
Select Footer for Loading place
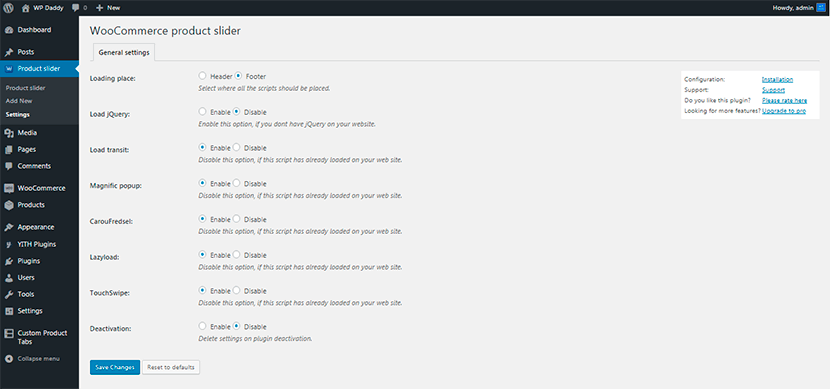pyautogui.click(x=238, y=76)
